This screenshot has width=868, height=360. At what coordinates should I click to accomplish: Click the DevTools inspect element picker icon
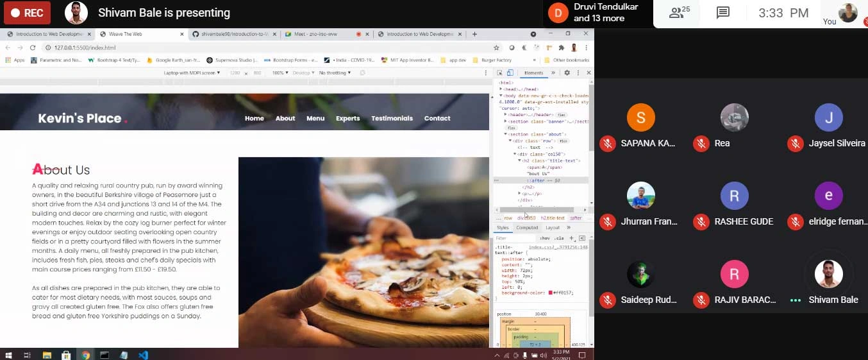tap(500, 73)
